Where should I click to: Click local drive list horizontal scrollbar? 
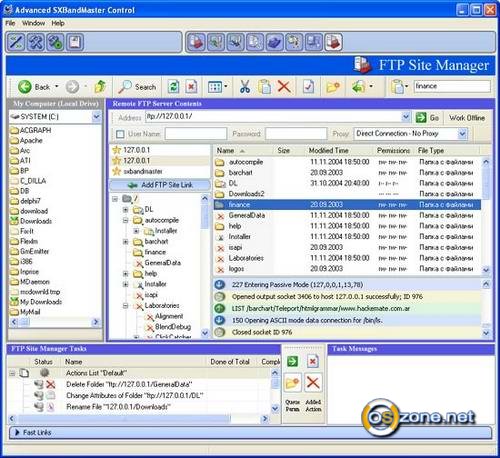point(55,322)
